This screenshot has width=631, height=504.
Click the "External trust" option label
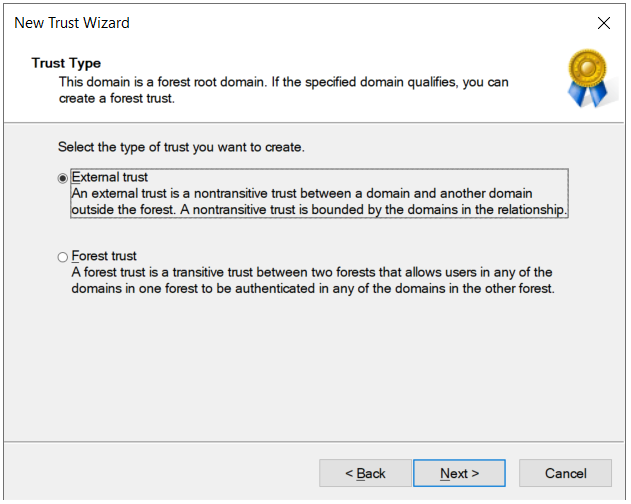click(110, 177)
